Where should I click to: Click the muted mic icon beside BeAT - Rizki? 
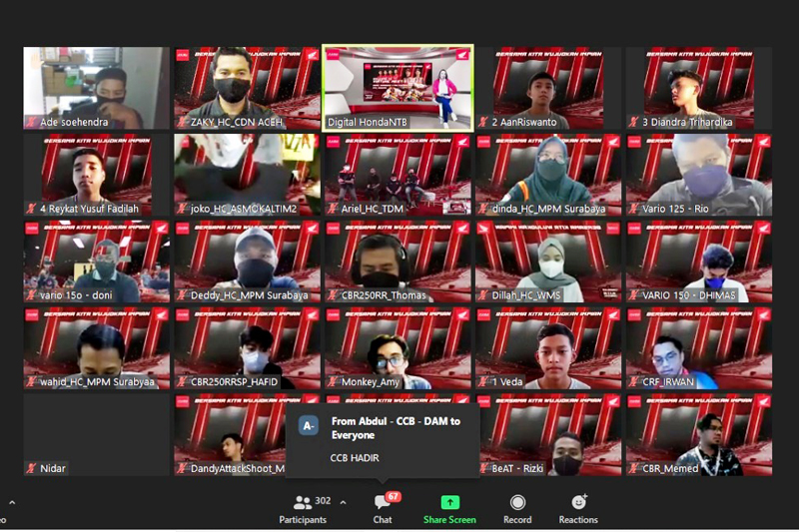[x=483, y=468]
